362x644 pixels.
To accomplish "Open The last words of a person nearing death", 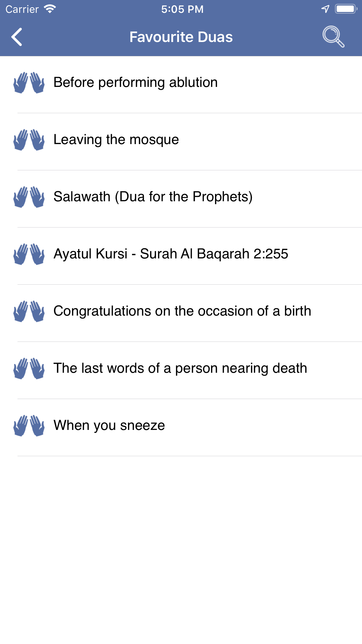I will click(x=180, y=368).
